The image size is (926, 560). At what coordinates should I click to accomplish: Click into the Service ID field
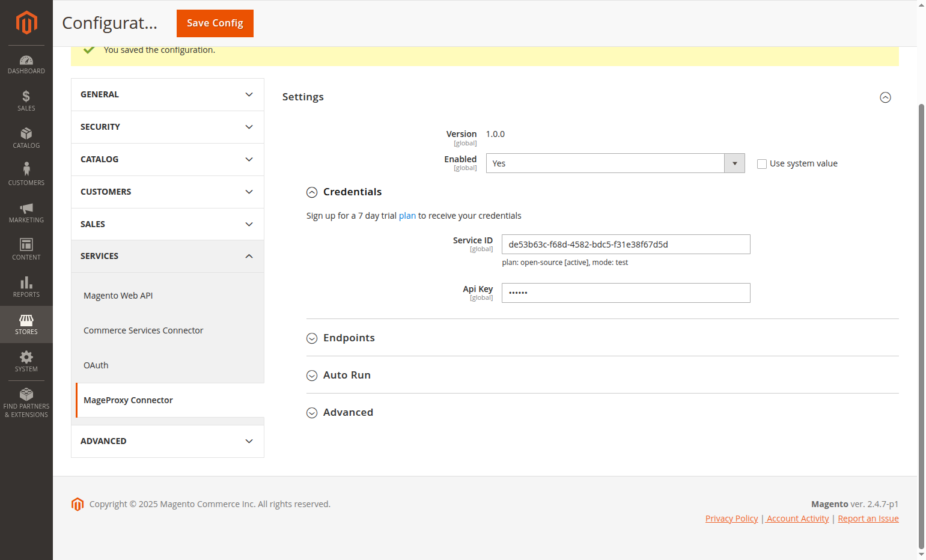tap(626, 245)
